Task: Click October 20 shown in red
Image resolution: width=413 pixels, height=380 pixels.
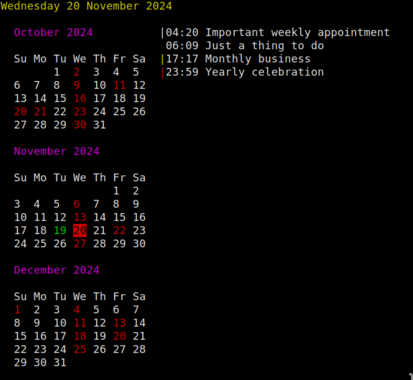Action: [x=20, y=112]
